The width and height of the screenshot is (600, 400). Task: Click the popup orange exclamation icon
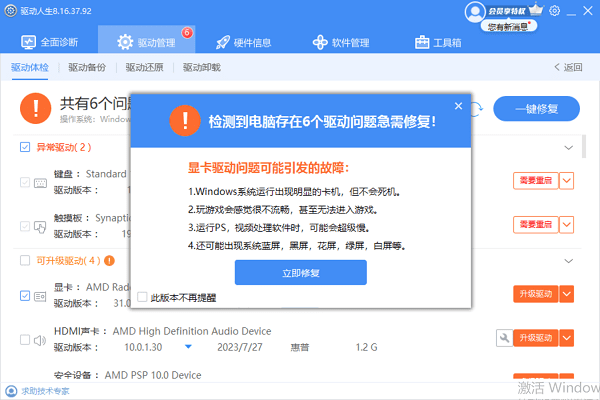coord(185,121)
